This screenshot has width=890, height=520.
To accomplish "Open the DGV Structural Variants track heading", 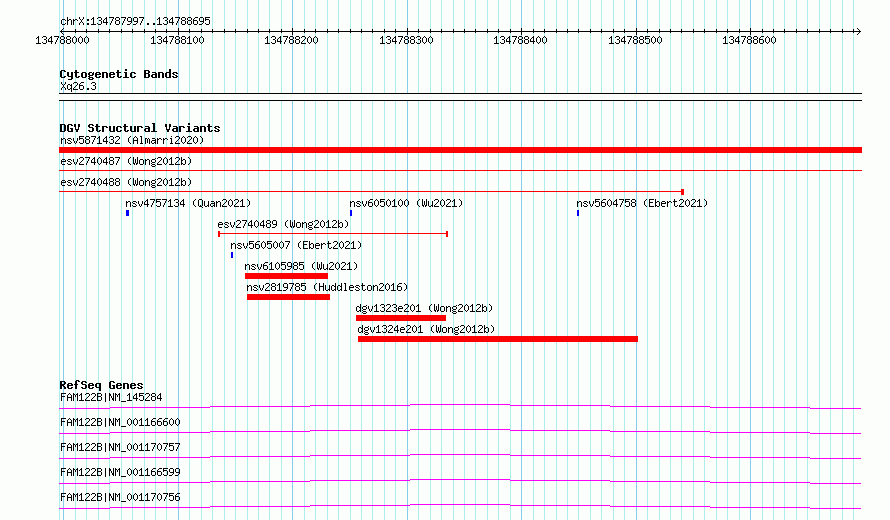I will [x=140, y=128].
